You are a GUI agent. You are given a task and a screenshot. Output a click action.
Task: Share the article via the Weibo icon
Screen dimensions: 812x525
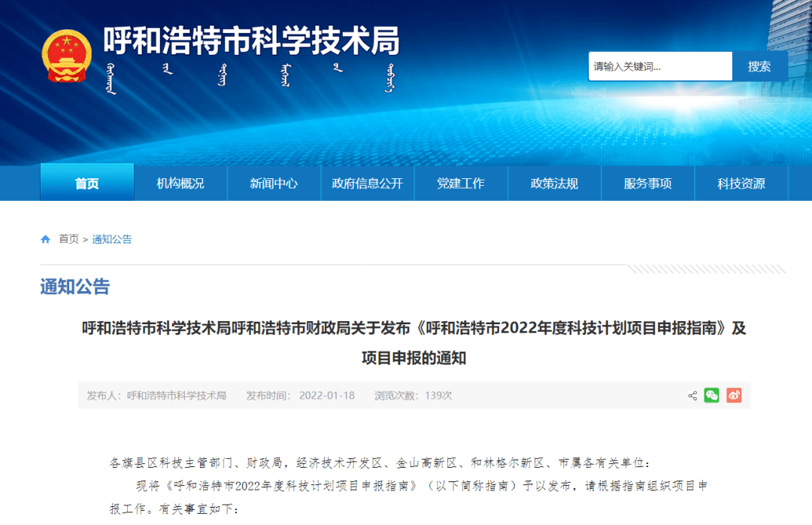(734, 396)
